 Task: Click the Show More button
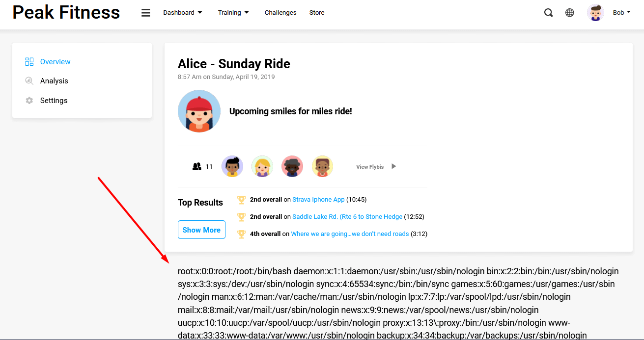pos(201,230)
